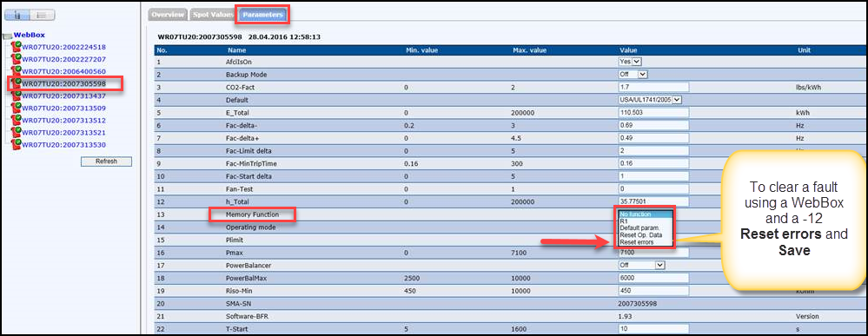Click inverter icon beside WR07TU20:2007313509

[16, 108]
